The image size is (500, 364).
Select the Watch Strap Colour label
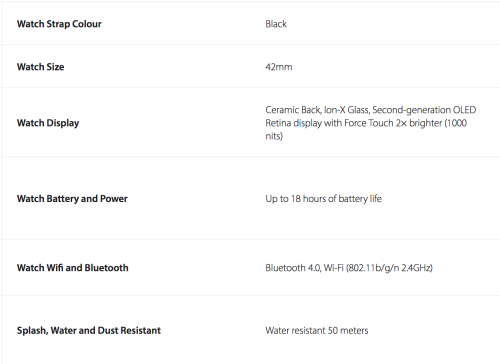(59, 24)
